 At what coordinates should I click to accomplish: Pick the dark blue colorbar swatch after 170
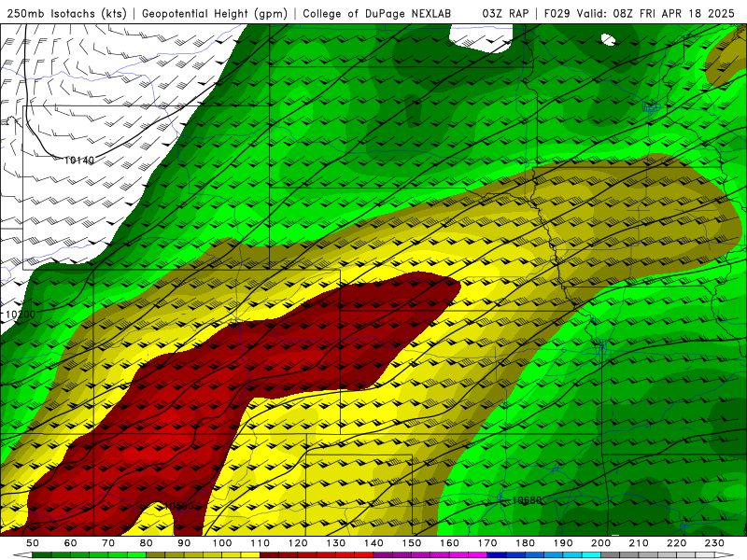[x=497, y=555]
